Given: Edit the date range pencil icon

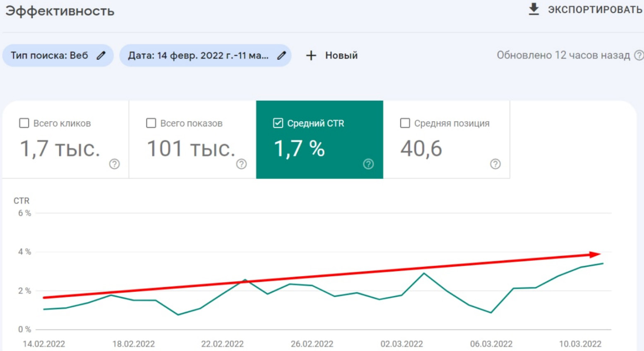Looking at the screenshot, I should pos(281,56).
